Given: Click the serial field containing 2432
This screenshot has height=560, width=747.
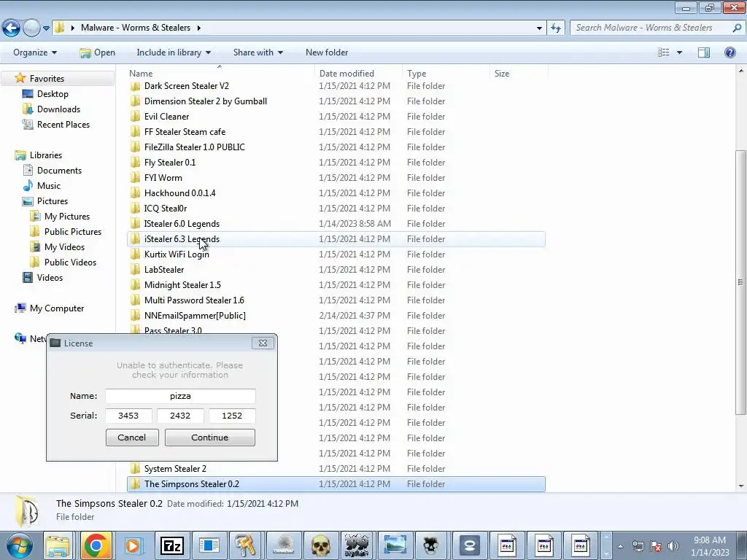Looking at the screenshot, I should coord(180,415).
